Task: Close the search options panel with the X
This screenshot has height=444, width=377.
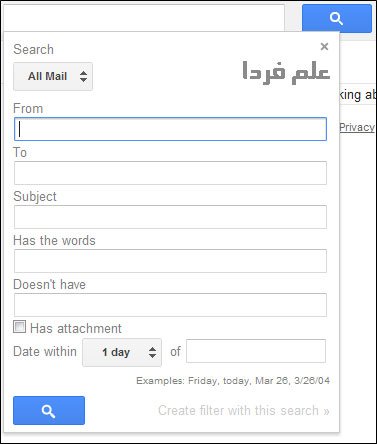Action: [324, 46]
